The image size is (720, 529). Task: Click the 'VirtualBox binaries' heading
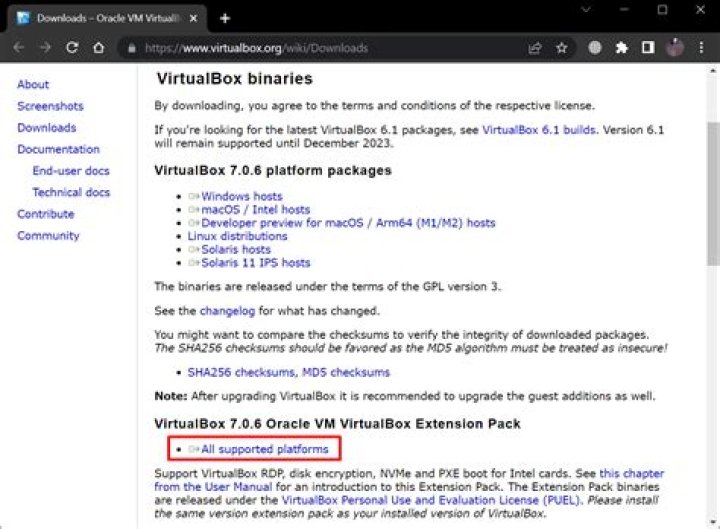point(235,79)
